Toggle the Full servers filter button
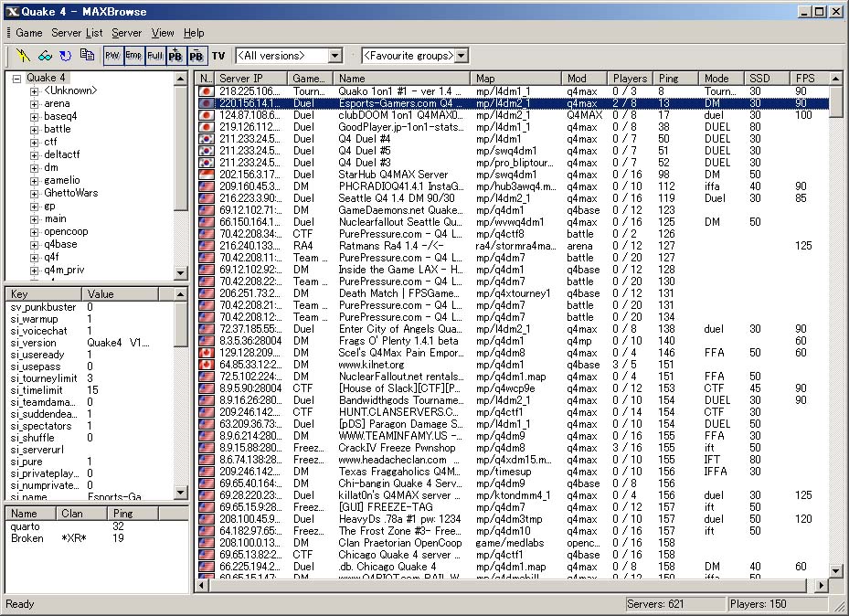The width and height of the screenshot is (849, 616). pyautogui.click(x=154, y=55)
